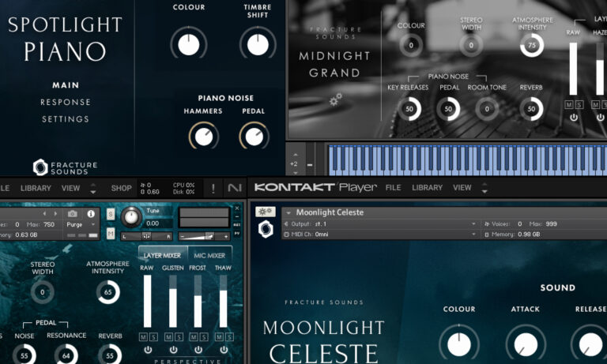Show instrument info with the i icon
The image size is (607, 364).
91,213
